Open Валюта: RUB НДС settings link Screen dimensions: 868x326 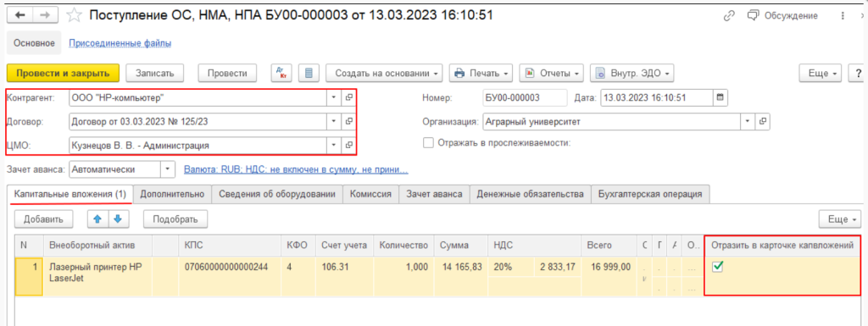pyautogui.click(x=296, y=169)
